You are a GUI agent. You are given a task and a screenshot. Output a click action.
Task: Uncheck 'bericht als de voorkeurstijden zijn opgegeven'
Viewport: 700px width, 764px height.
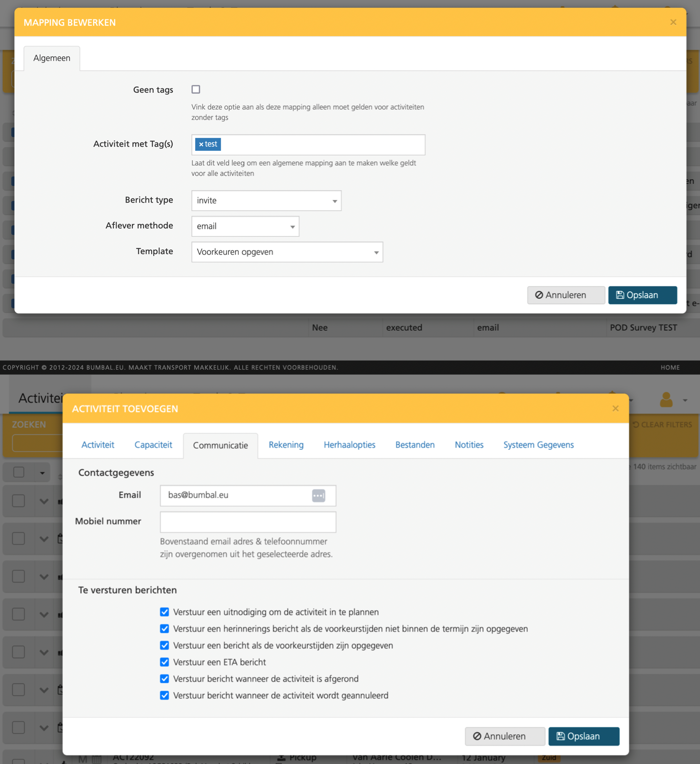tap(165, 645)
